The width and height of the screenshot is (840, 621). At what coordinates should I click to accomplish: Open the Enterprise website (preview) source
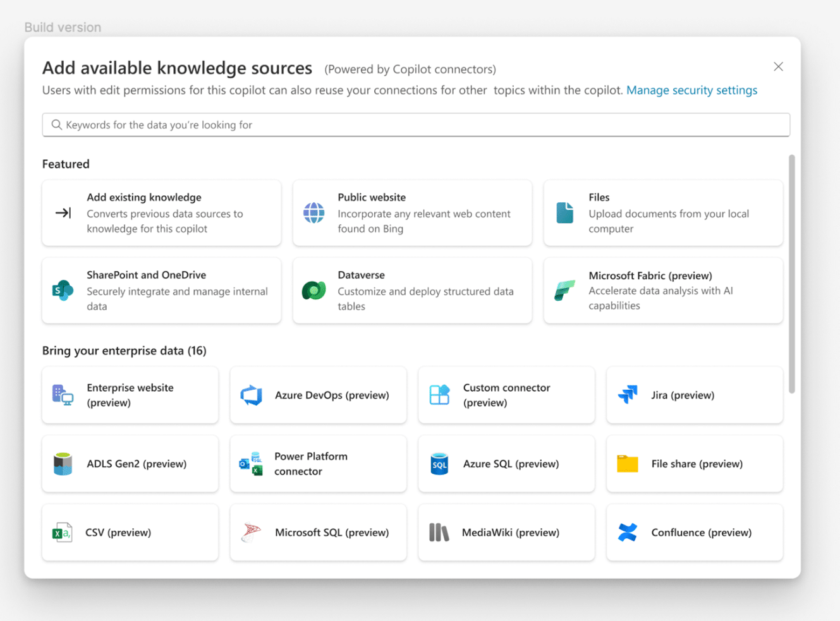(x=130, y=395)
